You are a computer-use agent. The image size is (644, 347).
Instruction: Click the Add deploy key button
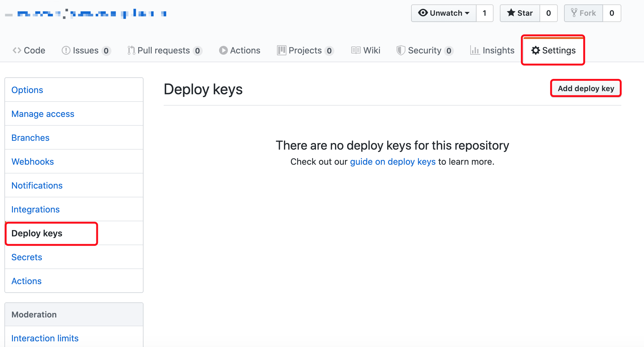point(586,88)
